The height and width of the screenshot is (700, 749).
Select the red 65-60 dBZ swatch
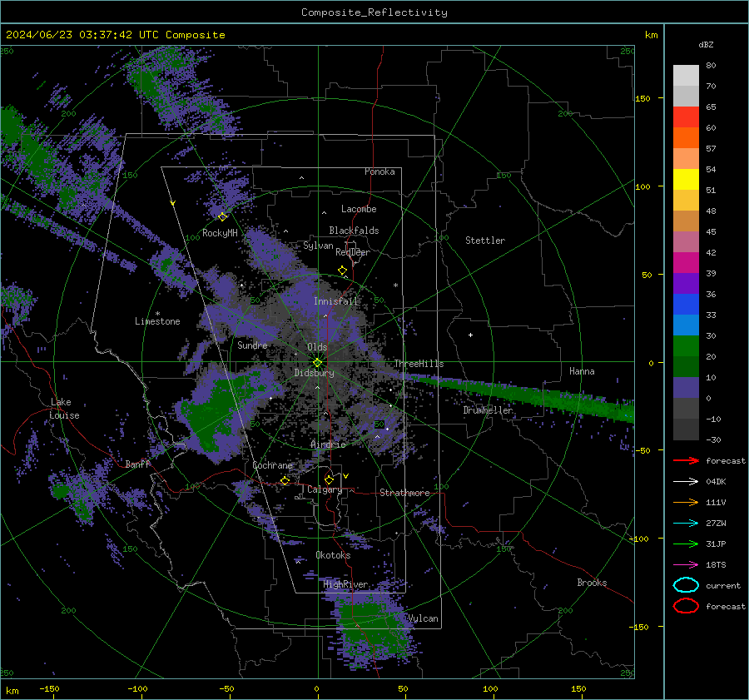686,117
